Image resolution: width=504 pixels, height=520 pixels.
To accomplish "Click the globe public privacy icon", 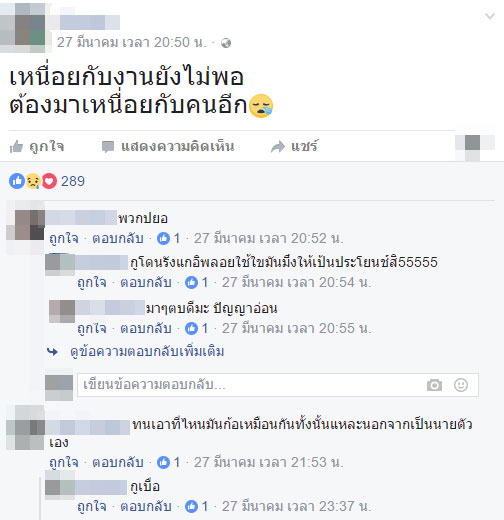I will 226,43.
